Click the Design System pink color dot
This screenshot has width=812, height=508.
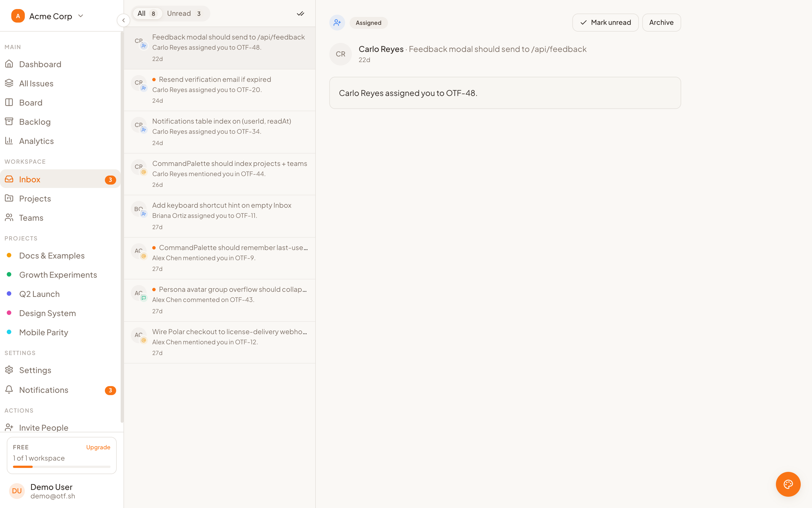(9, 313)
